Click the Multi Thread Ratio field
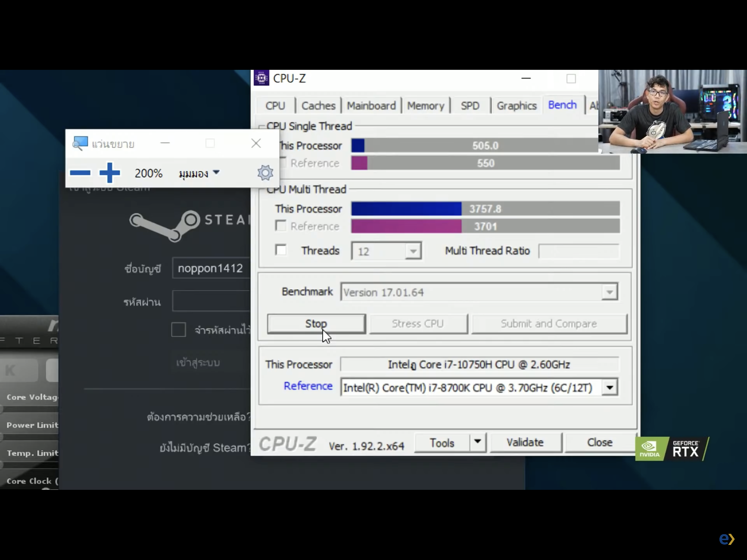The width and height of the screenshot is (747, 560). (578, 251)
